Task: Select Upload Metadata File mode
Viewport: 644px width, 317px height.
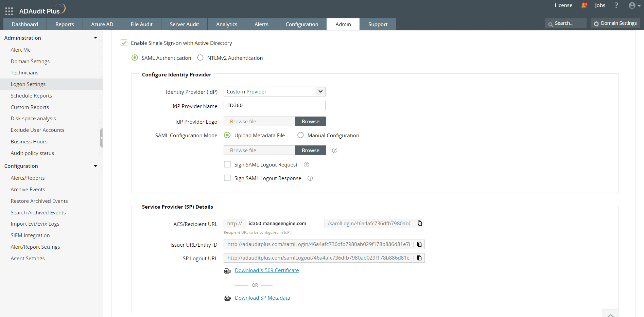Action: (x=227, y=135)
